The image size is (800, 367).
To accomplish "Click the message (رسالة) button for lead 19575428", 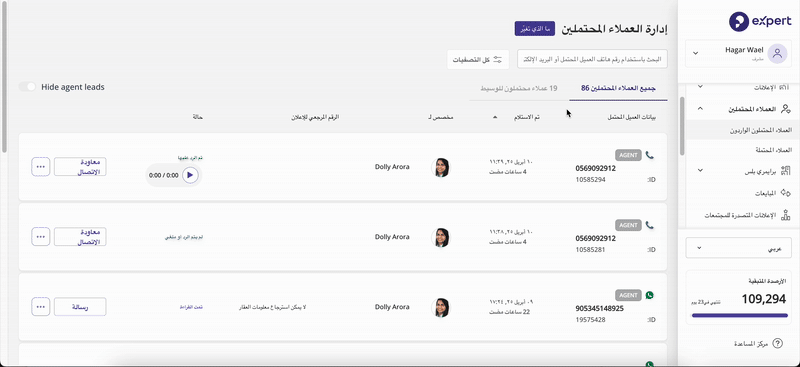I will click(80, 307).
